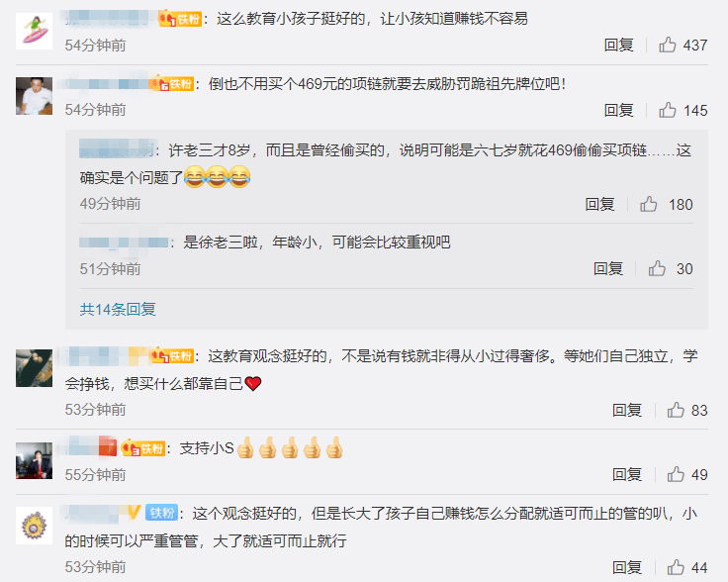The height and width of the screenshot is (582, 728).
Task: Reply to the nested 49分钟前 comment
Action: pos(599,204)
